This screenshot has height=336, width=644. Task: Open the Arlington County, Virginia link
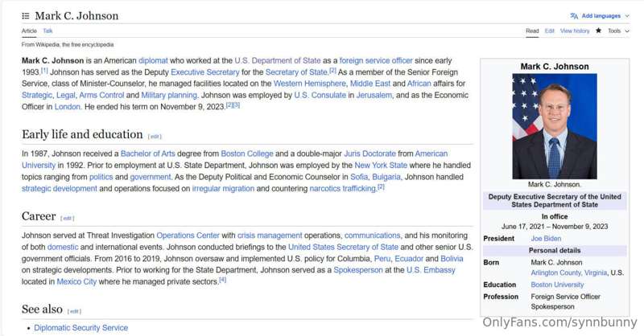click(x=569, y=272)
